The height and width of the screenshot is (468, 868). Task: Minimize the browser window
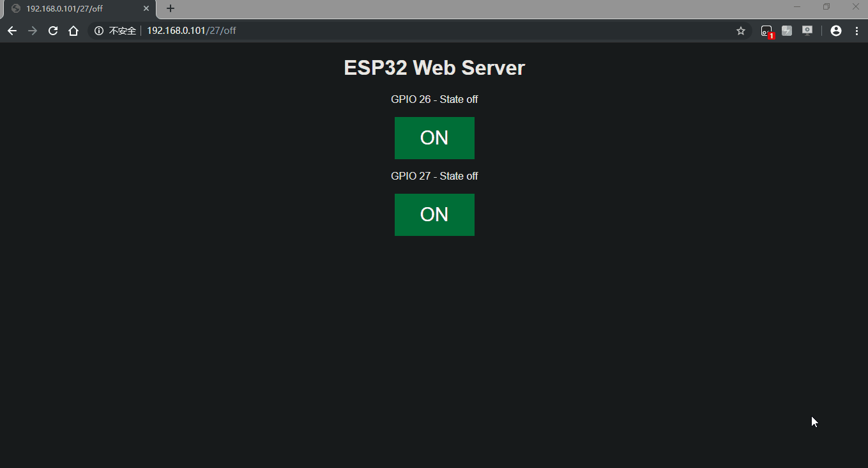coord(797,7)
